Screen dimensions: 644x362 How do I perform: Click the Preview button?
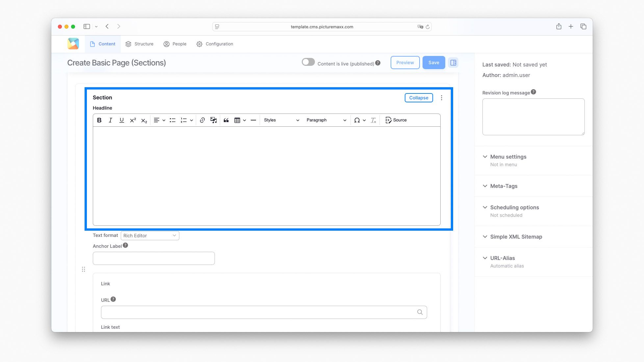(x=405, y=62)
